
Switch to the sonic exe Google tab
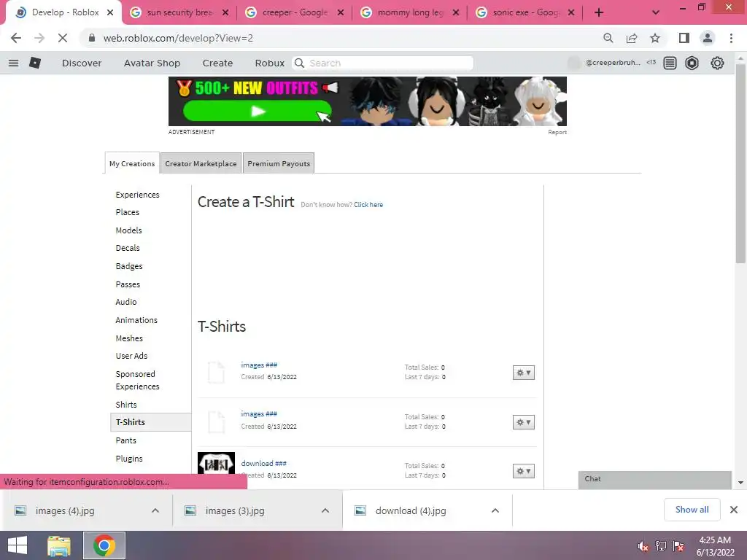(525, 12)
